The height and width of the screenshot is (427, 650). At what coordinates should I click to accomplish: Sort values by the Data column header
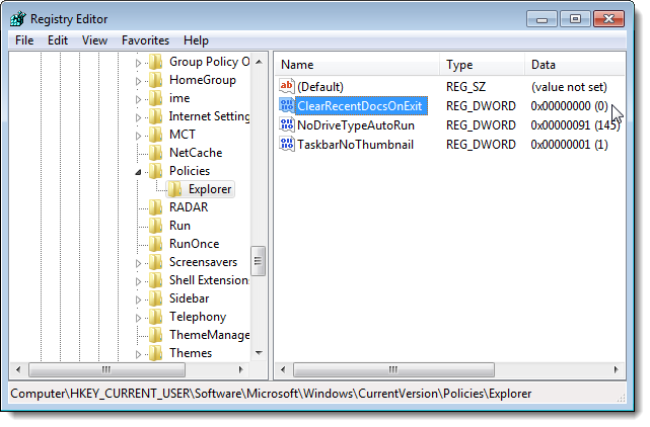575,65
